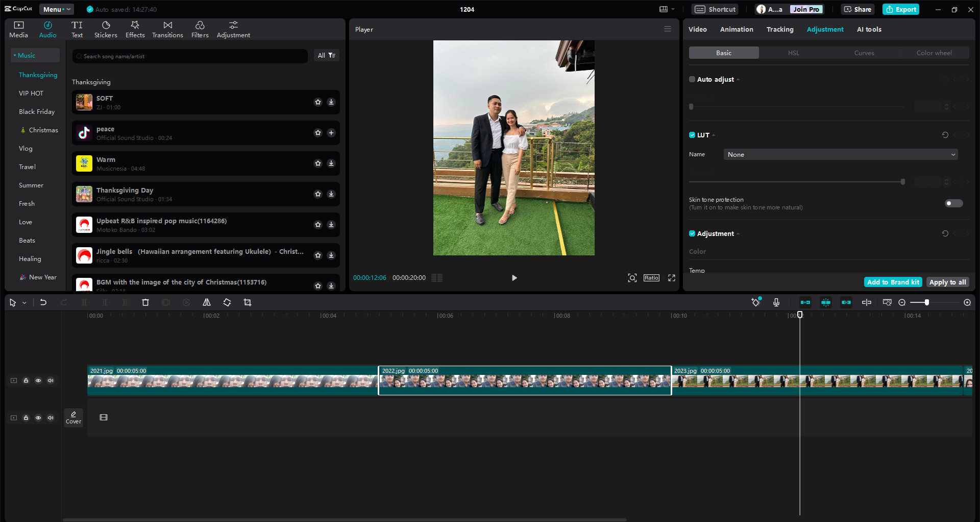980x522 pixels.
Task: Click the Export button
Action: [x=901, y=9]
